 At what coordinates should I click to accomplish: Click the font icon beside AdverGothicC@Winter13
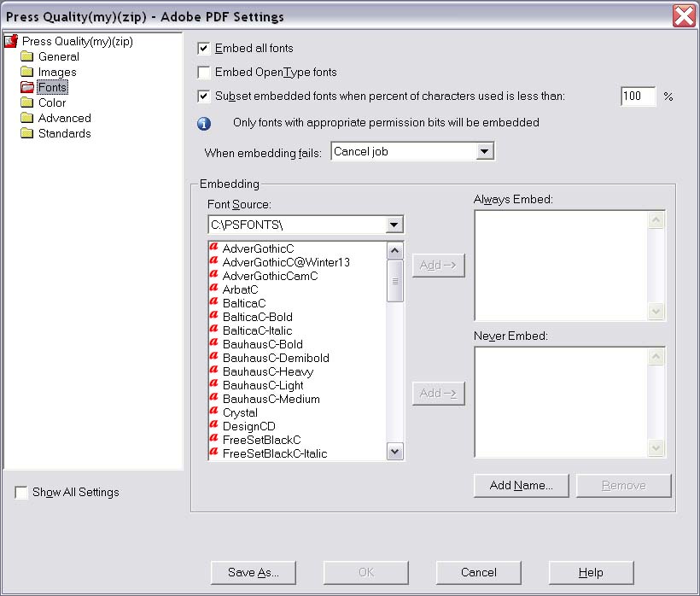(213, 260)
